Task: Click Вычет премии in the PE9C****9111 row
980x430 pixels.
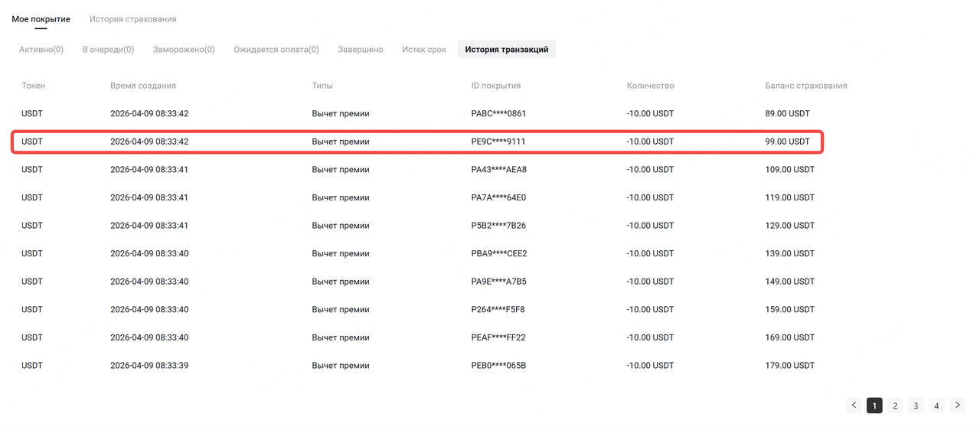Action: (x=341, y=142)
